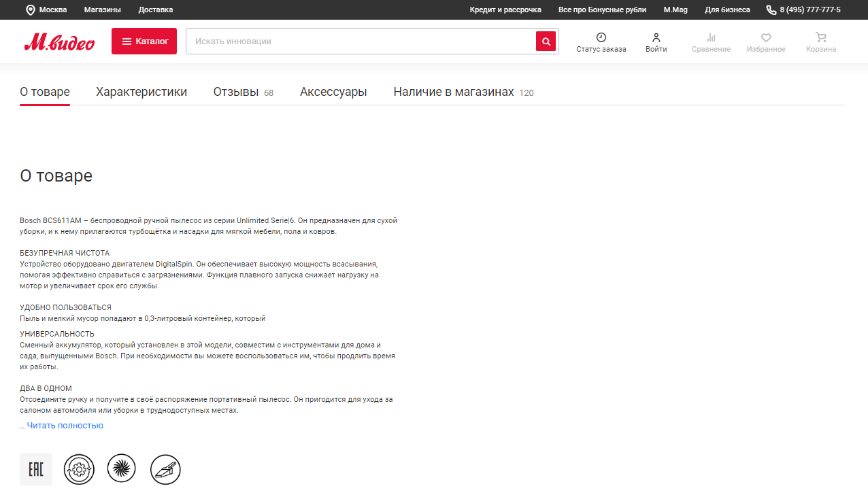Click the M.Видео logo
This screenshot has width=868, height=495.
coord(60,42)
